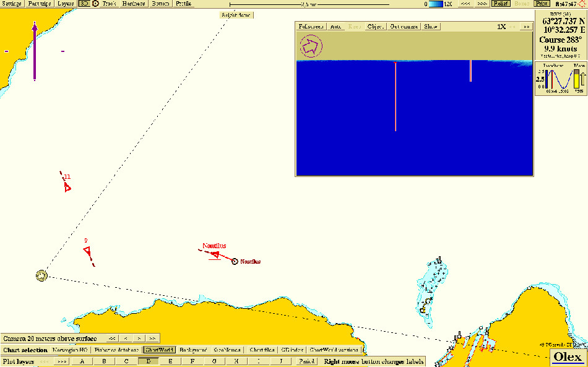Select plot layer A
Image resolution: width=588 pixels, height=367 pixels.
[82, 362]
